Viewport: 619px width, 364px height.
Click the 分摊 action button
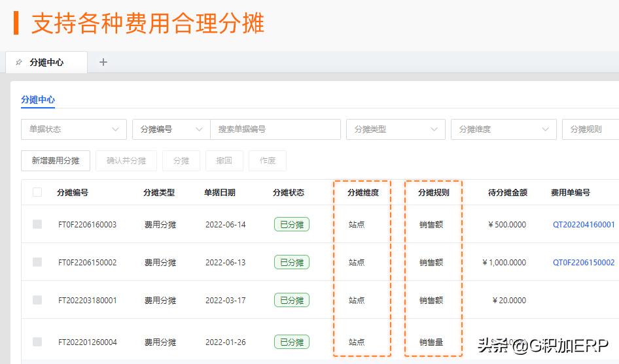(181, 161)
